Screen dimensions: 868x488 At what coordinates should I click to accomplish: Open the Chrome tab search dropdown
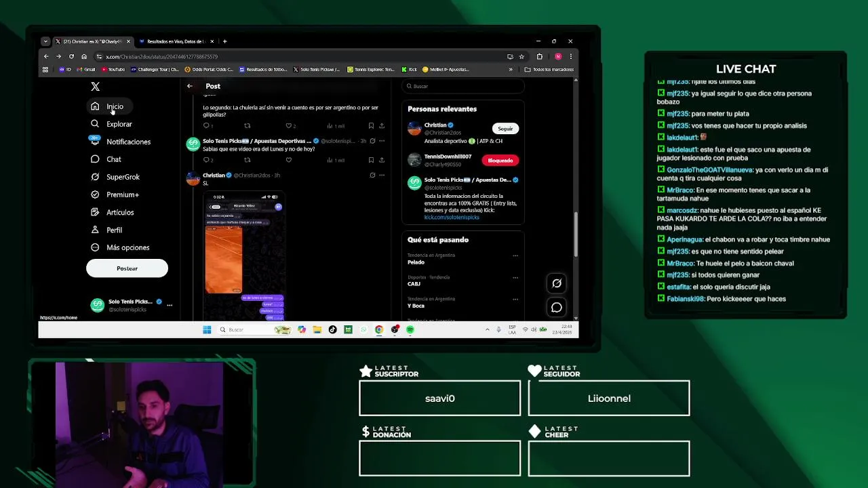(45, 41)
